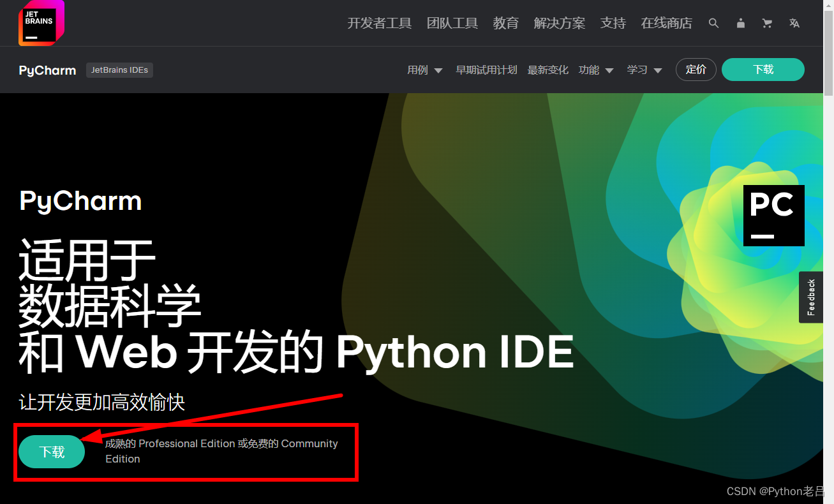
Task: Click the 定价 button
Action: click(x=696, y=70)
